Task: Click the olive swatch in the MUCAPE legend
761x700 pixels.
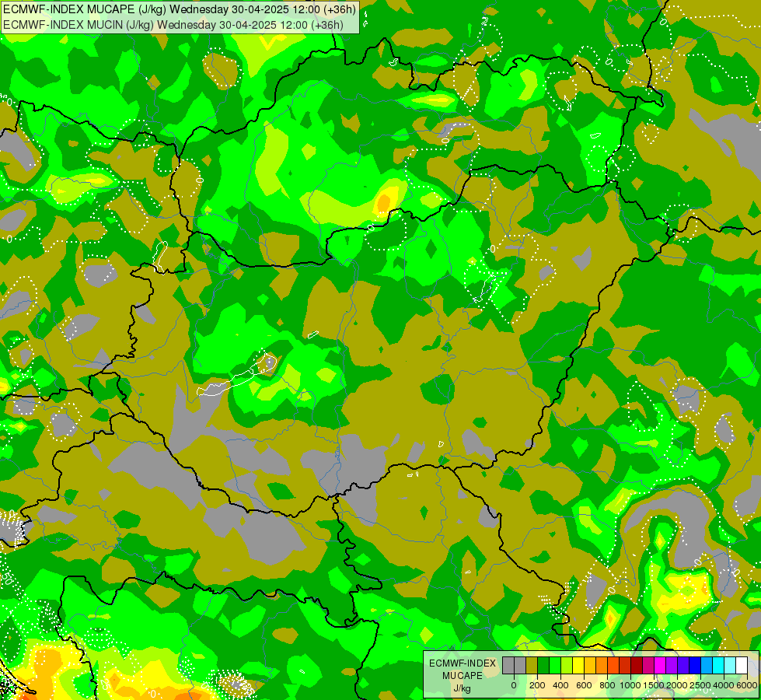Action: coord(532,666)
